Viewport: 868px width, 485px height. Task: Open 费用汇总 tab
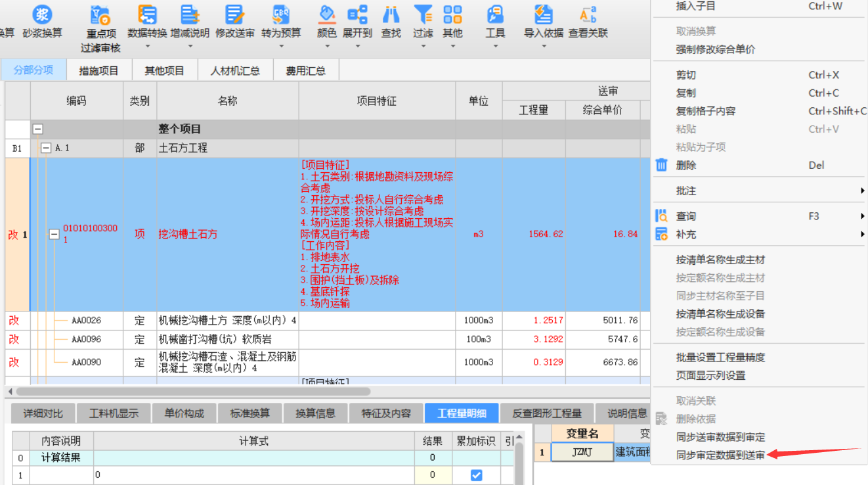tap(305, 70)
